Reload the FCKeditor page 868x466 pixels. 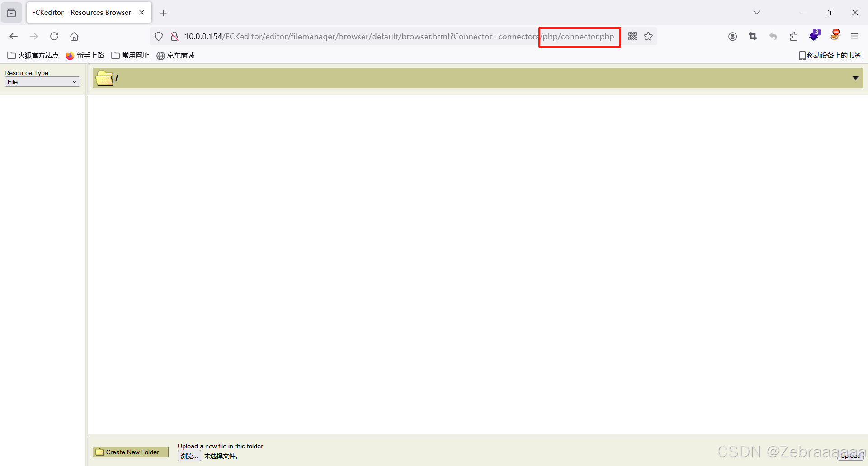[x=54, y=36]
